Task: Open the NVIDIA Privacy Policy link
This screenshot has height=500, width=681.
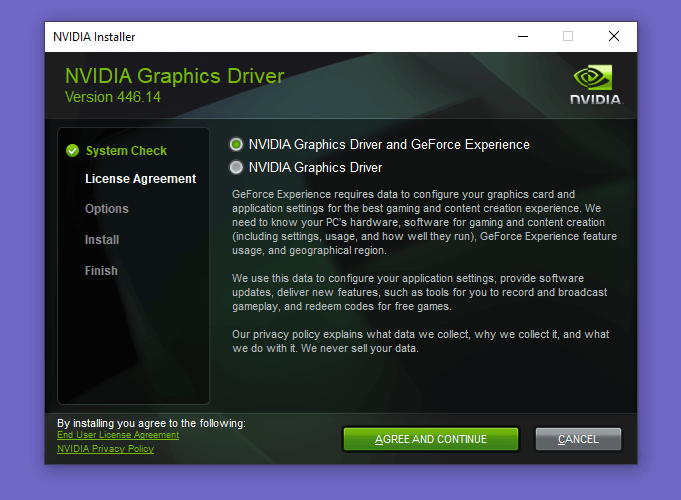Action: (106, 449)
